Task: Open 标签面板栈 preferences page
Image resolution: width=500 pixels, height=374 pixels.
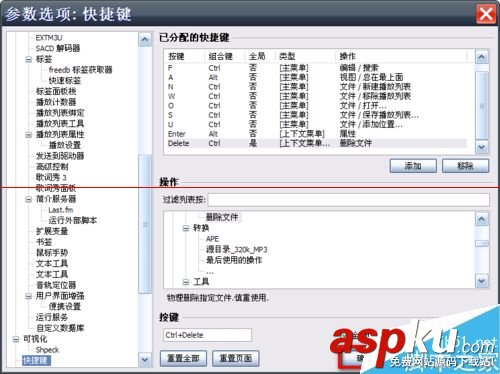Action: click(56, 91)
